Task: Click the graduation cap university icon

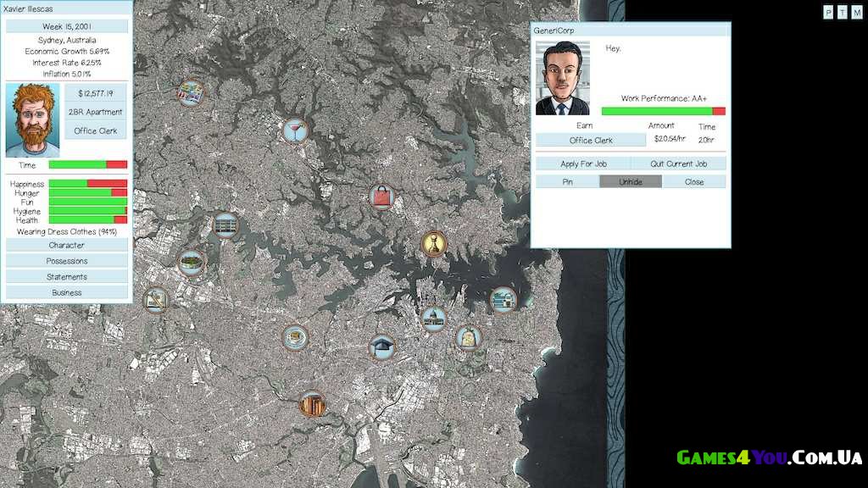Action: pos(382,347)
